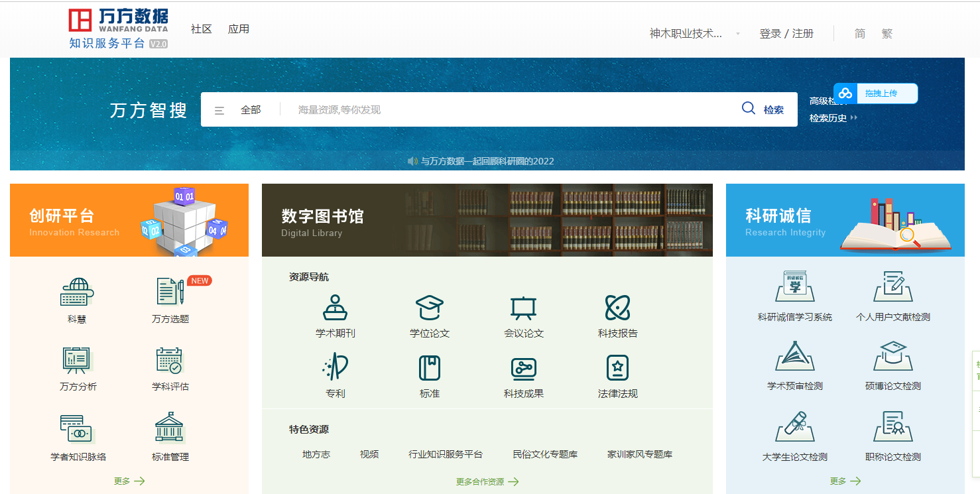Select the 科技报告 icon
The height and width of the screenshot is (494, 980).
click(x=617, y=308)
